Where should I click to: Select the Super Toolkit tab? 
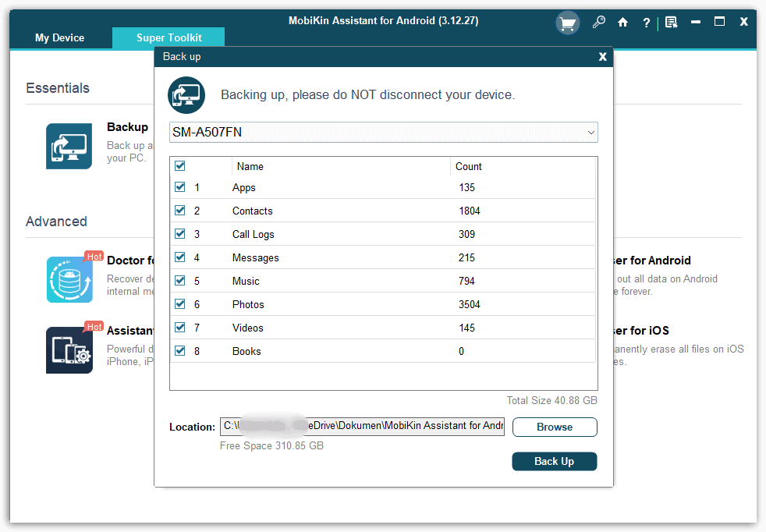168,37
